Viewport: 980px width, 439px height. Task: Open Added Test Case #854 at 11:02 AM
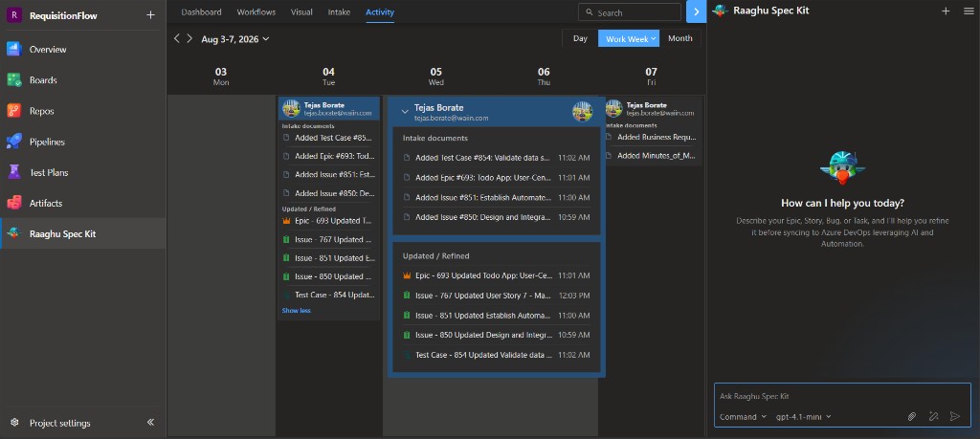(x=497, y=158)
